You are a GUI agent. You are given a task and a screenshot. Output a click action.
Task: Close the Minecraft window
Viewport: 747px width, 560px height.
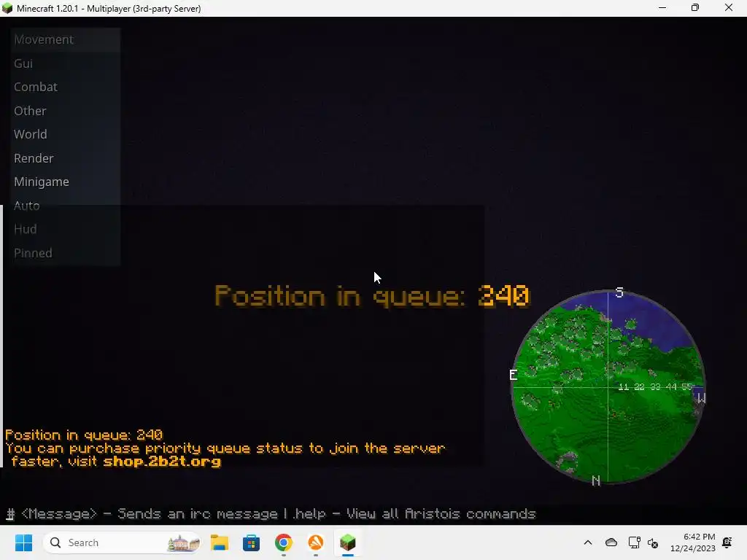tap(729, 8)
